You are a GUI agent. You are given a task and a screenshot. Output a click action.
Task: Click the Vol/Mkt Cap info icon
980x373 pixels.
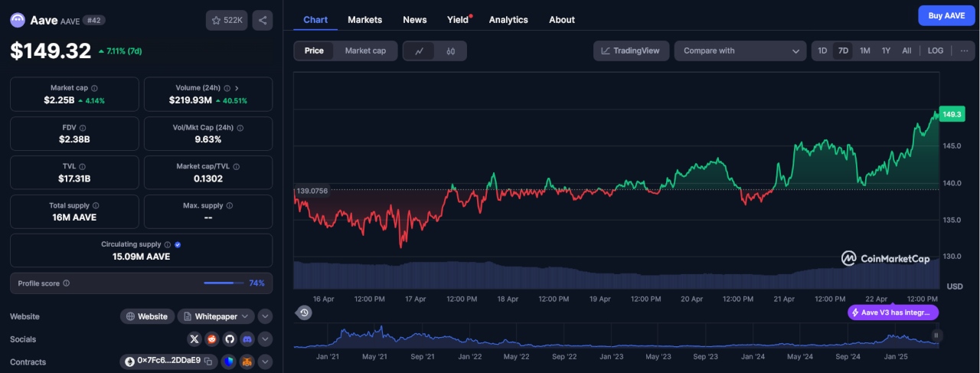(240, 127)
